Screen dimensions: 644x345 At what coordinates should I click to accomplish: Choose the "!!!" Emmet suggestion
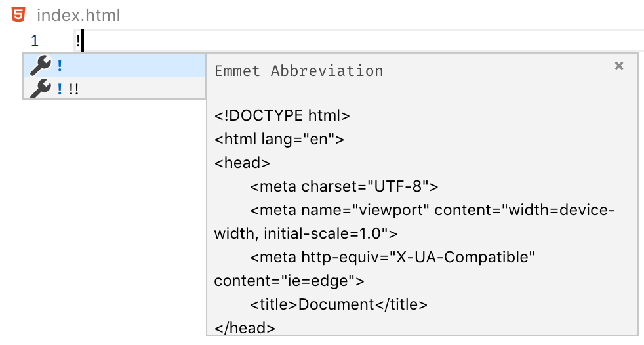point(114,89)
